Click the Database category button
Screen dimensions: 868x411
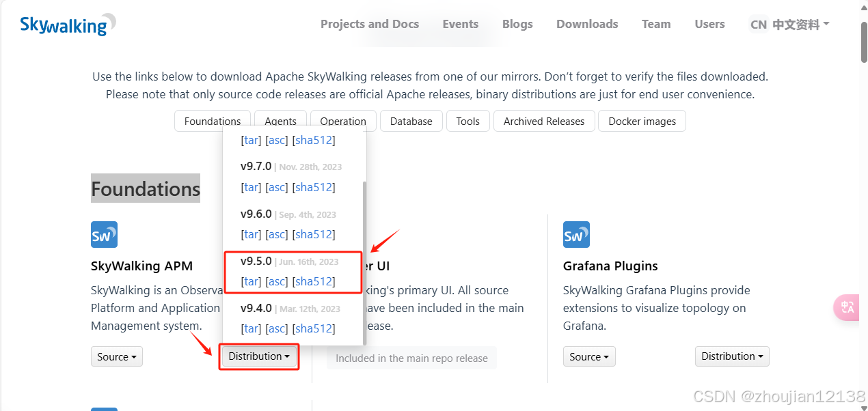coord(411,121)
